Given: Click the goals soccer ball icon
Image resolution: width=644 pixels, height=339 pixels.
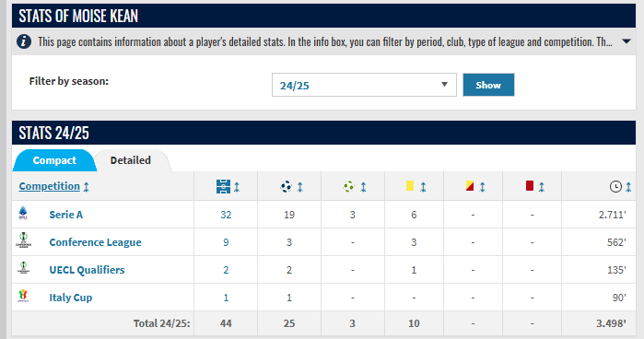Looking at the screenshot, I should click(x=286, y=187).
